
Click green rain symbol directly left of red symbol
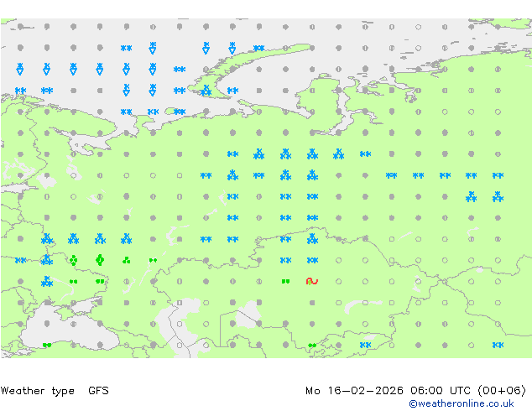tap(285, 281)
